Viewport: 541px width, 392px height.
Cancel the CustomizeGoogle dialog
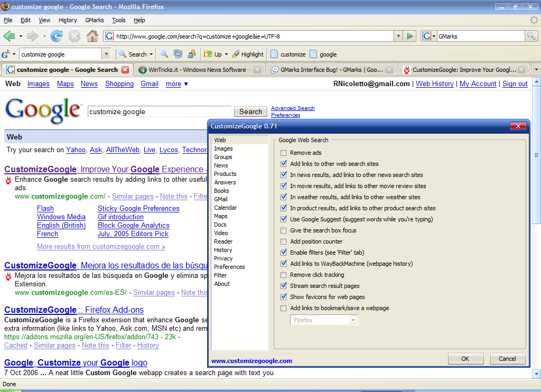coord(508,359)
